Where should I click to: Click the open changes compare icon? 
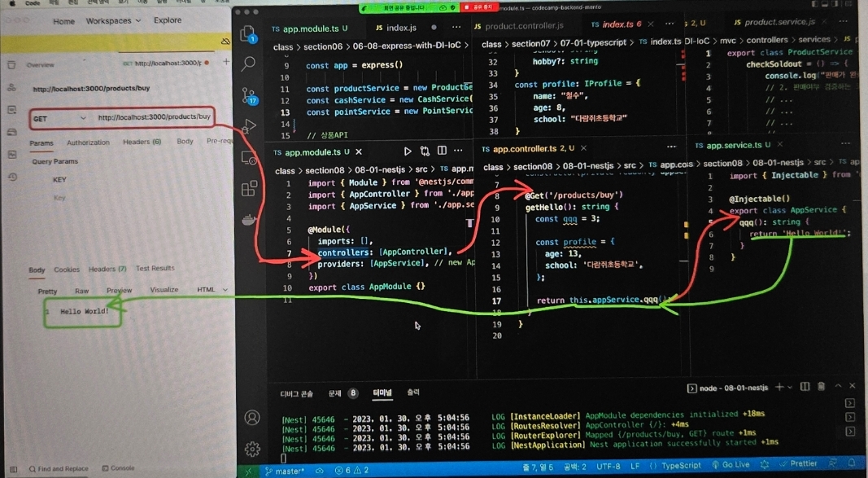425,151
